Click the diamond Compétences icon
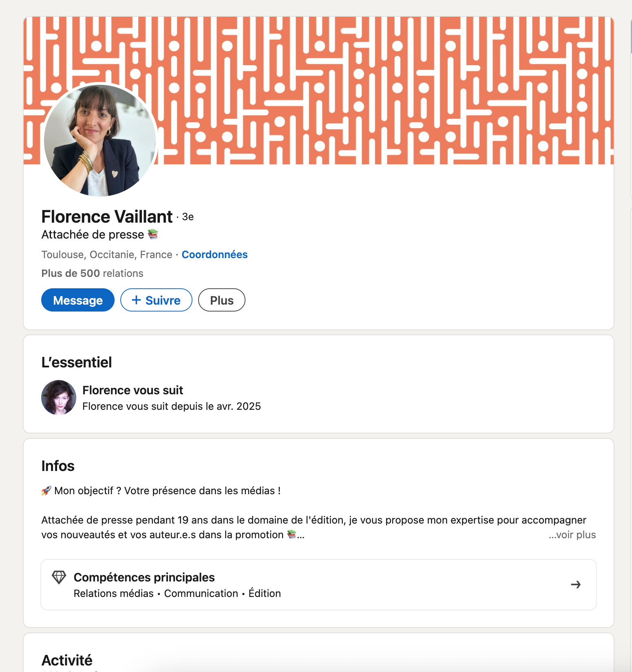 (x=59, y=577)
